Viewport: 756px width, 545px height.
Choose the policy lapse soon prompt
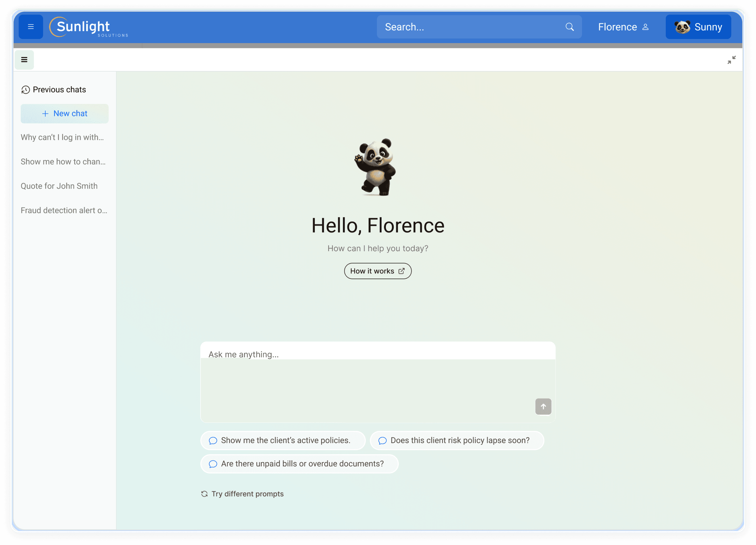[457, 440]
